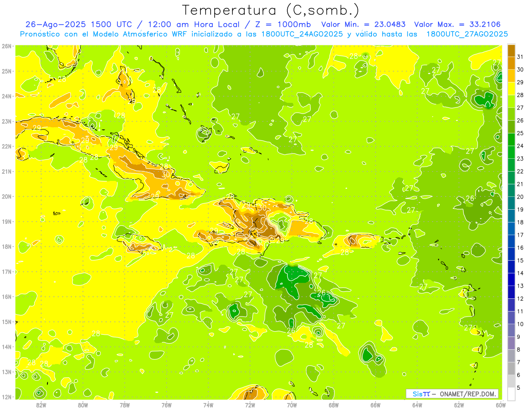Click the '14N' latitude axis label
The width and height of the screenshot is (532, 411).
click(7, 347)
